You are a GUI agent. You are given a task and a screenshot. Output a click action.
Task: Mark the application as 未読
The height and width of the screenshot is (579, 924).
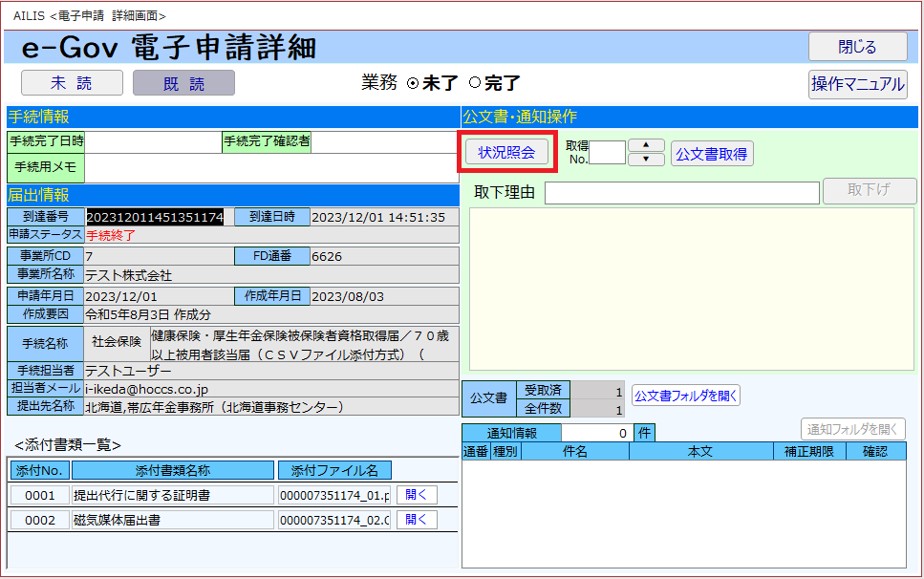(x=72, y=84)
